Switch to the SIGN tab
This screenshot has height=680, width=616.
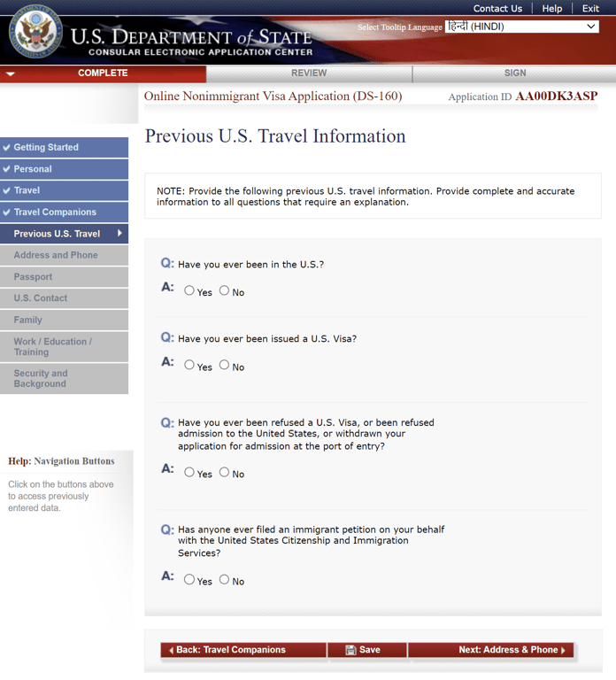(x=515, y=73)
